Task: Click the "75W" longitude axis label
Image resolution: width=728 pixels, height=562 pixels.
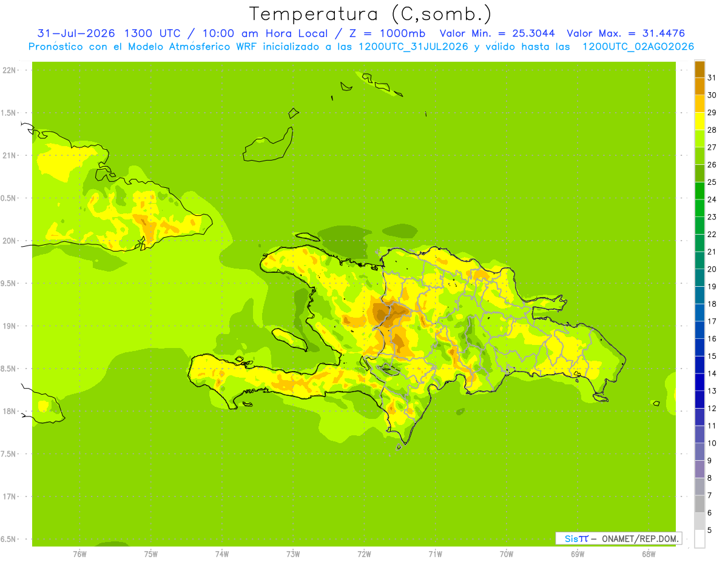Action: pos(150,554)
